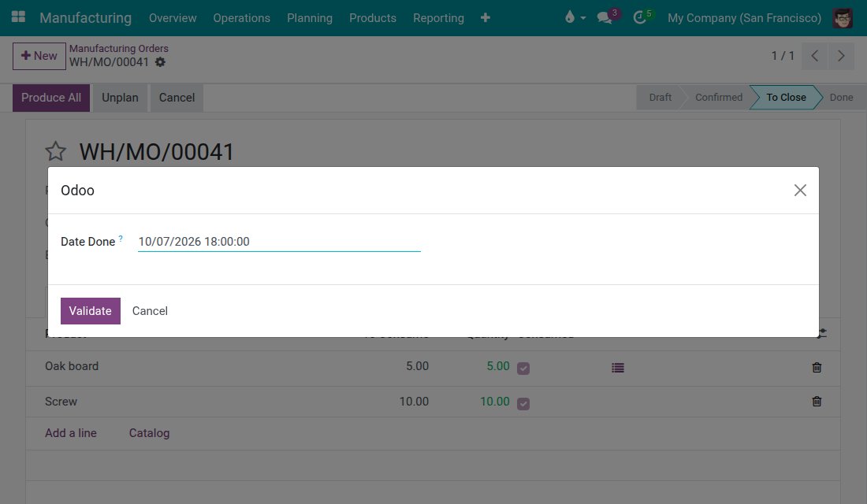Delete the Oak board component line
This screenshot has width=867, height=504.
tap(817, 368)
